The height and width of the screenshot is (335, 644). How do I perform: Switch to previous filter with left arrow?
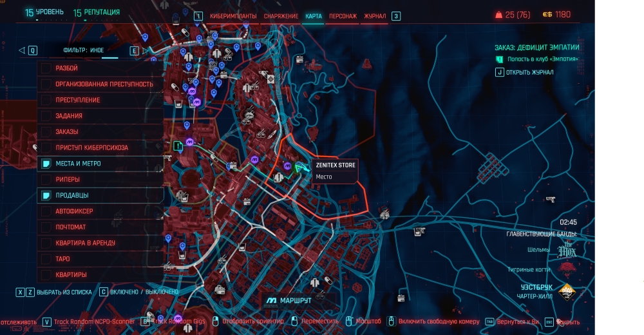[x=22, y=50]
